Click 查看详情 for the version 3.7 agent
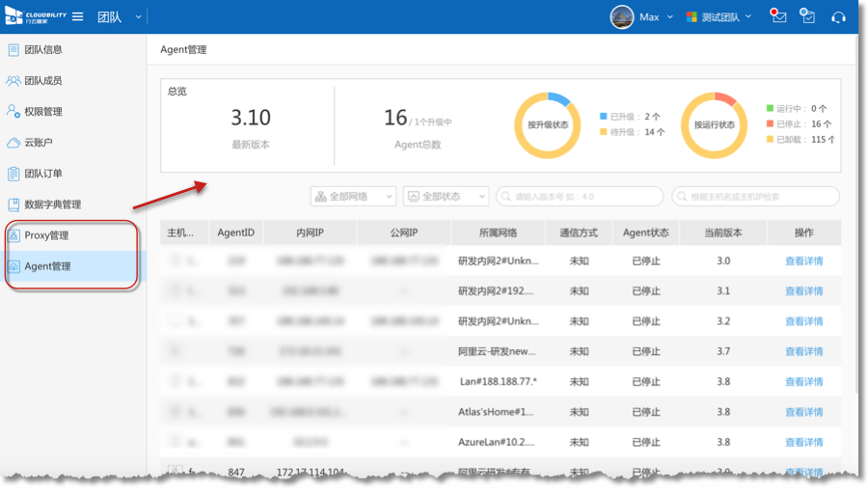 [803, 352]
